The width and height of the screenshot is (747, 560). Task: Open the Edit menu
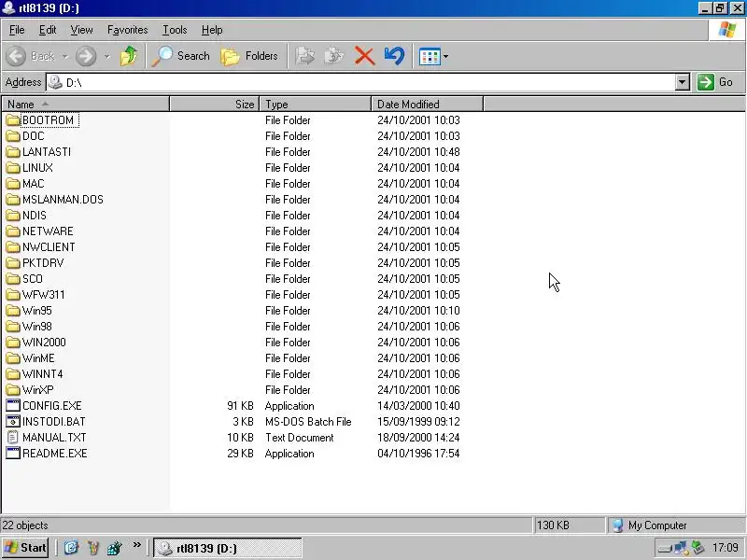(x=48, y=30)
